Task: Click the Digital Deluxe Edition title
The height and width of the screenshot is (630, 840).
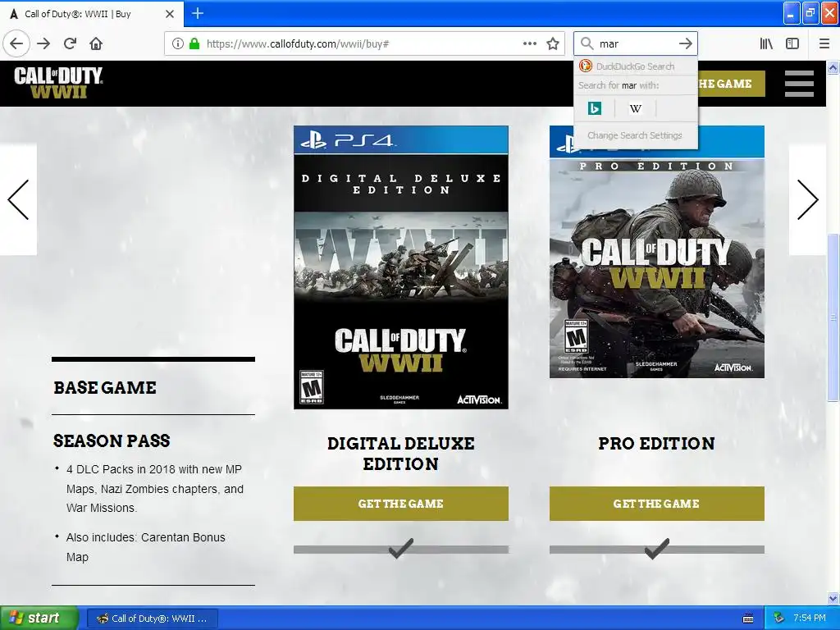Action: [x=400, y=453]
